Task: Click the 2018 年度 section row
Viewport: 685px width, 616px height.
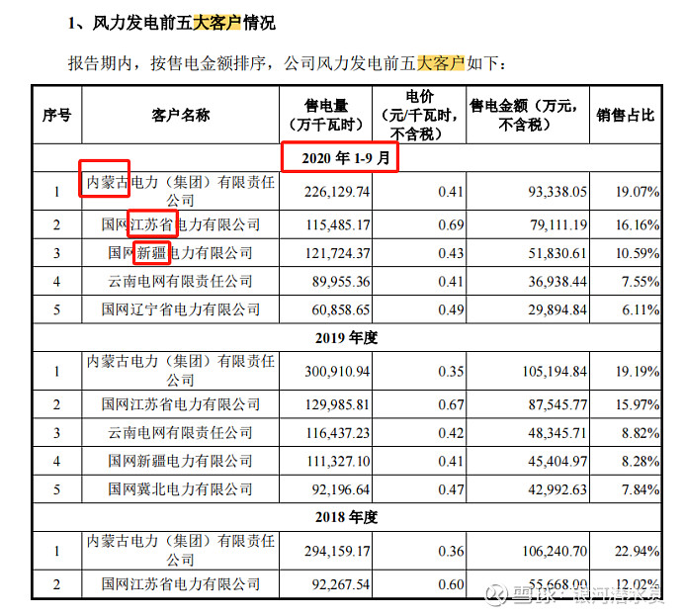Action: tap(347, 517)
